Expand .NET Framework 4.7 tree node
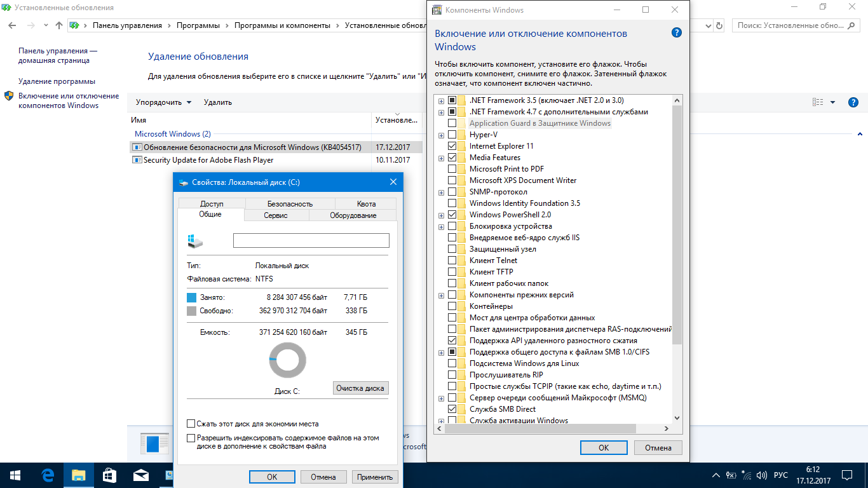This screenshot has height=488, width=868. [x=441, y=112]
